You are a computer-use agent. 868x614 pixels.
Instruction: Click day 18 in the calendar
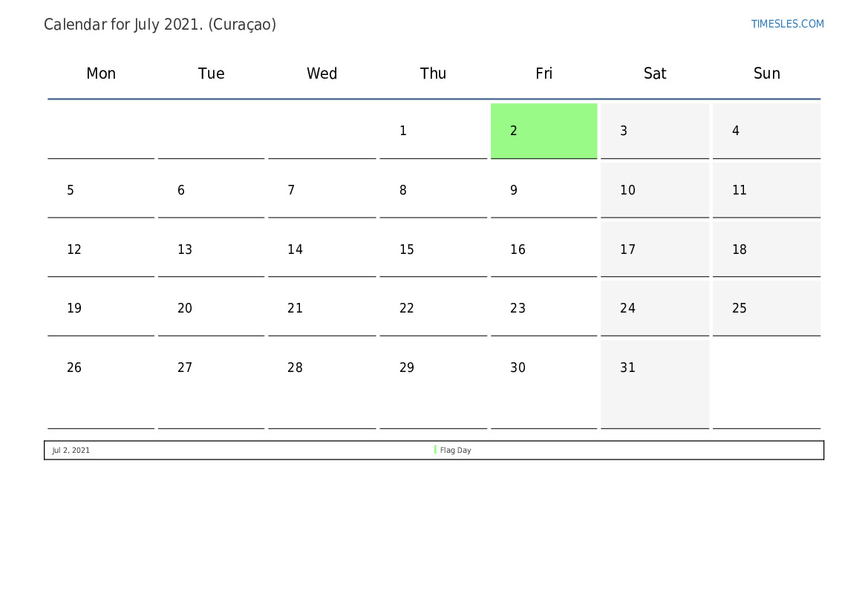767,249
